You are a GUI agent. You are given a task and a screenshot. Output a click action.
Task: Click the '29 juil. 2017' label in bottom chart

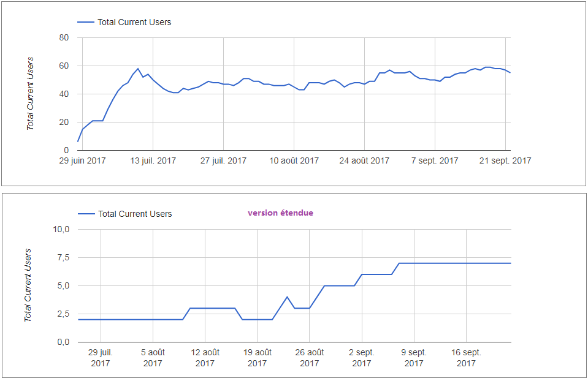click(x=101, y=358)
